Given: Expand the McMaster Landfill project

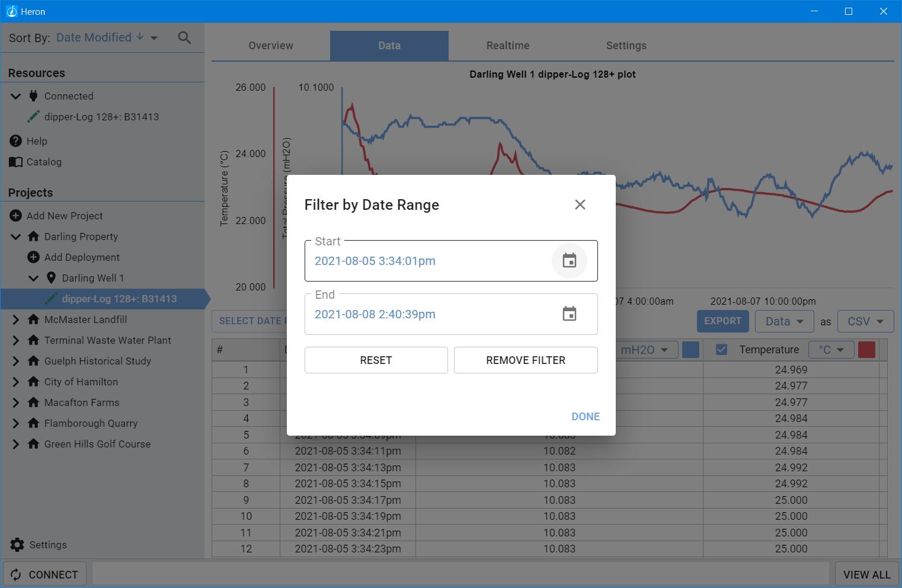Looking at the screenshot, I should tap(15, 319).
